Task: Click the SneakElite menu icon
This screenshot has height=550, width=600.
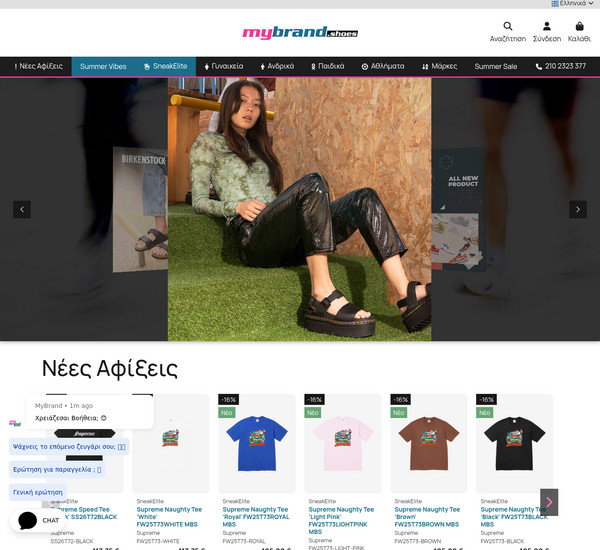Action: point(147,67)
